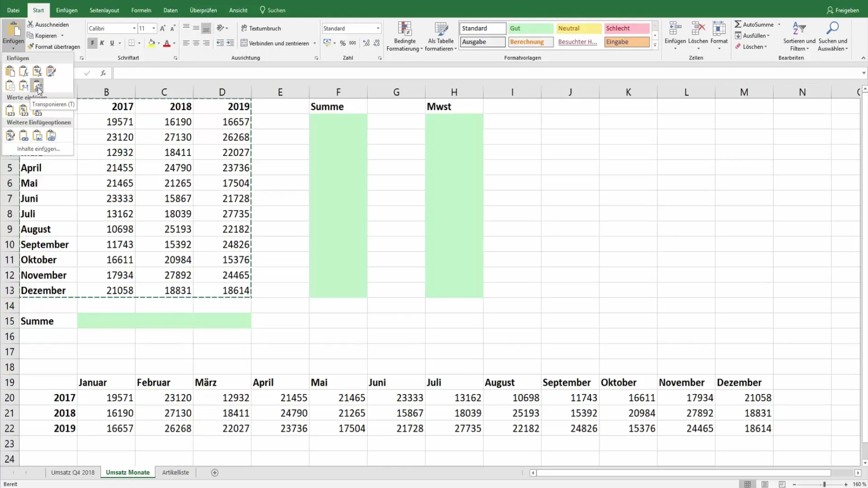This screenshot has height=488, width=868.
Task: Expand the formula bar chevron
Action: pyautogui.click(x=863, y=73)
